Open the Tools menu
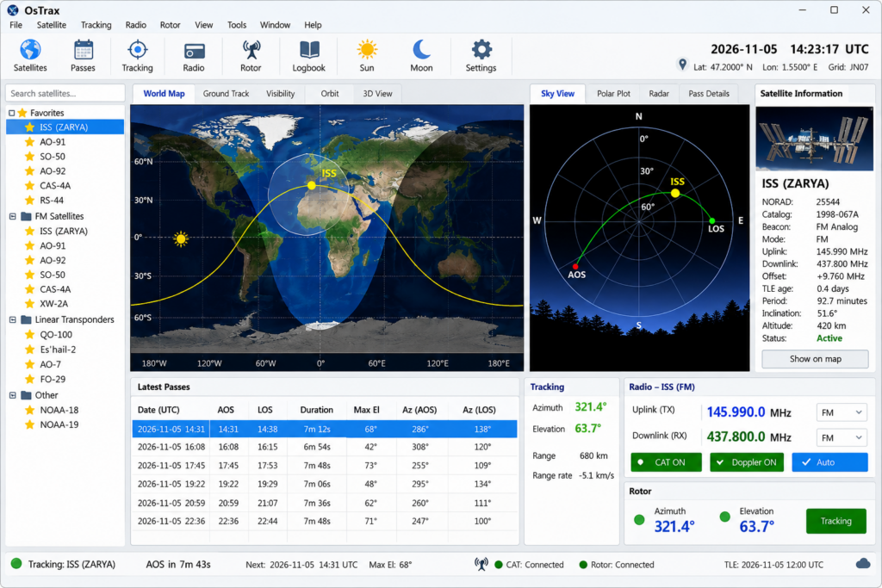This screenshot has width=882, height=588. click(x=237, y=25)
